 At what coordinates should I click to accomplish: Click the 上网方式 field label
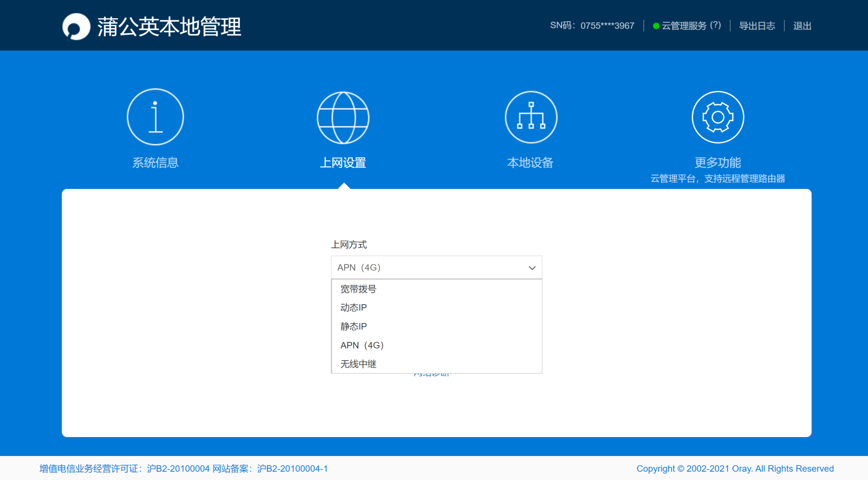pos(349,245)
